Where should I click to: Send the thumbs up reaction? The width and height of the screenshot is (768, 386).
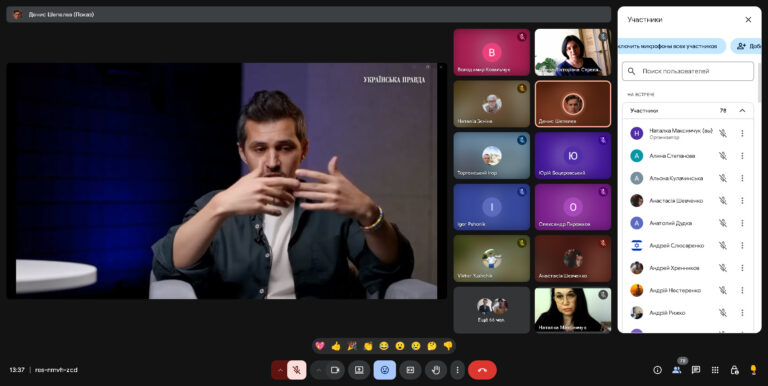pyautogui.click(x=336, y=346)
